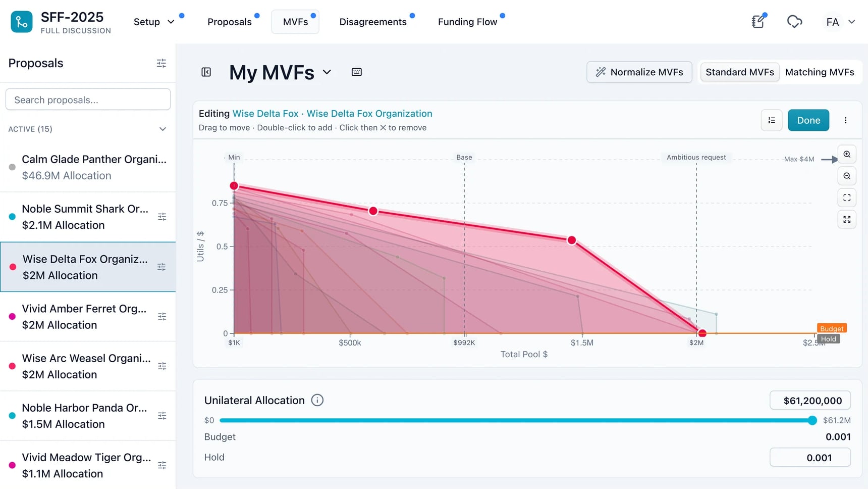The image size is (868, 489).
Task: Switch to Matching MVFs view
Action: coord(820,72)
